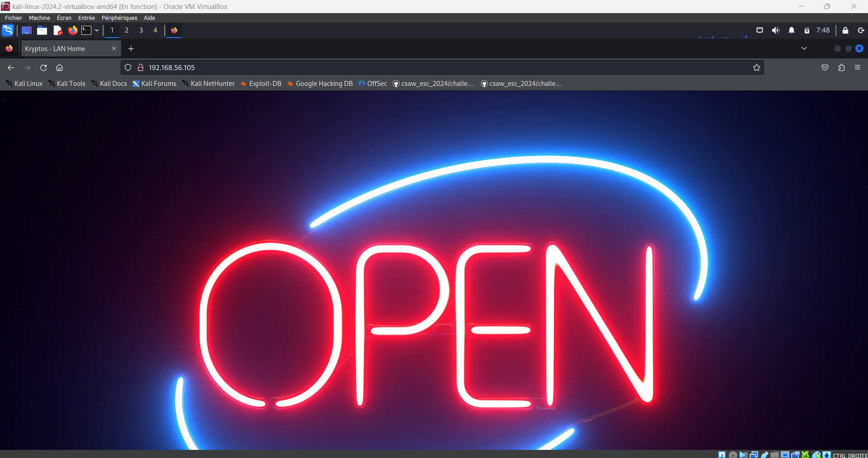Bookmark this page with the star icon
The image size is (868, 458).
[756, 68]
